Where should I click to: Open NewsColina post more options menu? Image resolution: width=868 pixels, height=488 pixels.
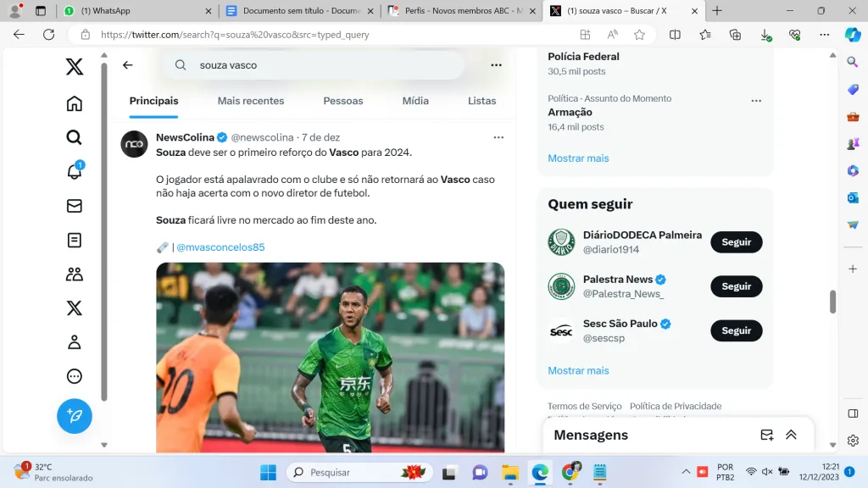(x=498, y=137)
